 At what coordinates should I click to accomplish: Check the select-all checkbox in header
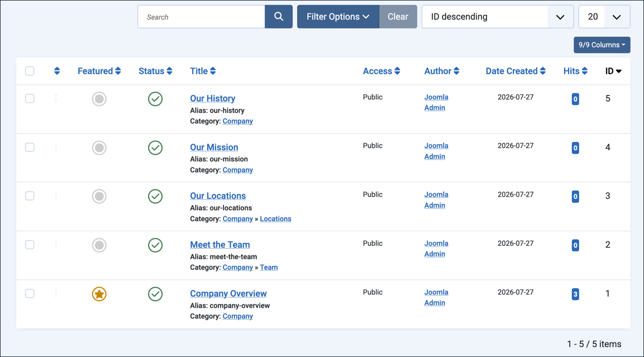pos(30,71)
